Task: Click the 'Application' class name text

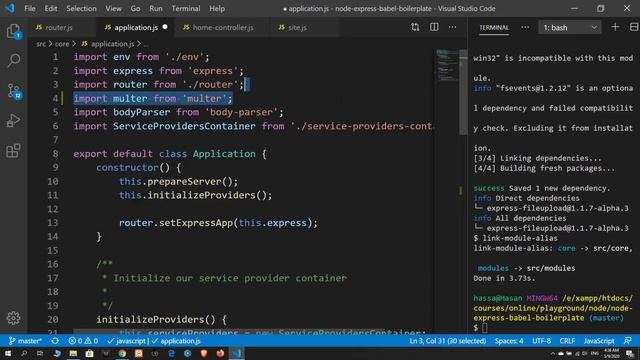Action: (224, 154)
